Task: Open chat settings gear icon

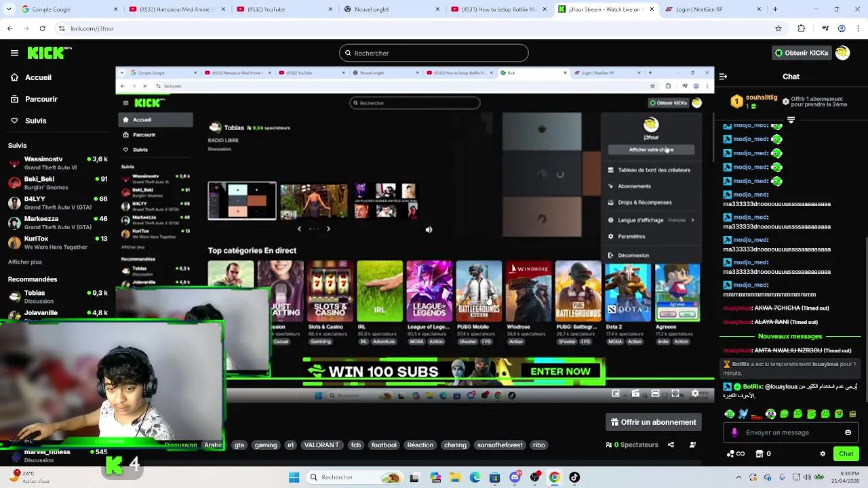Action: (x=823, y=453)
